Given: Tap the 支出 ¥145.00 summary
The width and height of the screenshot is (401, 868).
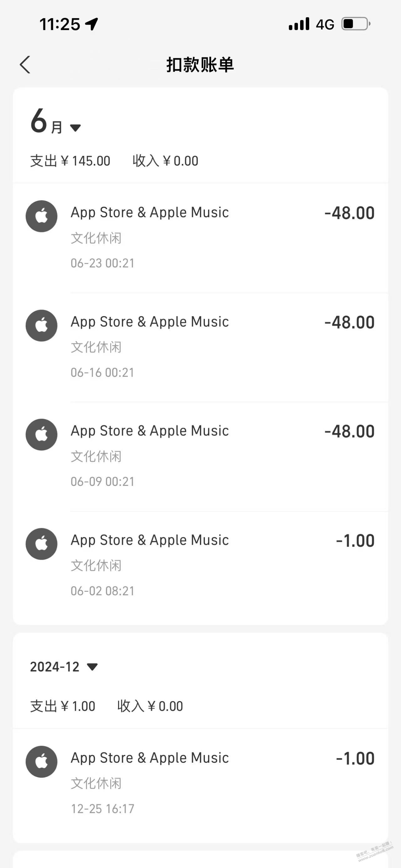Looking at the screenshot, I should click(70, 161).
